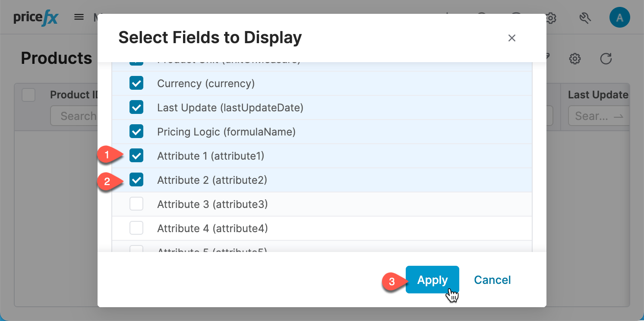
Task: Enable the Attribute 3 (attribute3) field
Action: pos(136,204)
